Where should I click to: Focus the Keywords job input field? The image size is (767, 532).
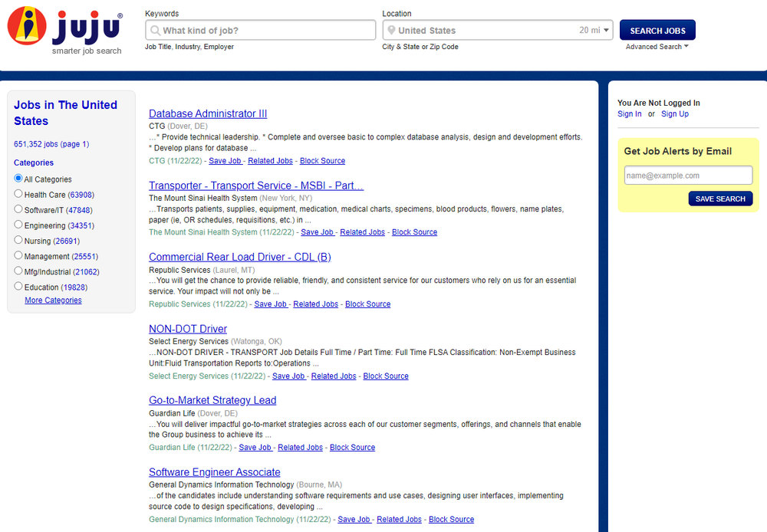(x=260, y=31)
